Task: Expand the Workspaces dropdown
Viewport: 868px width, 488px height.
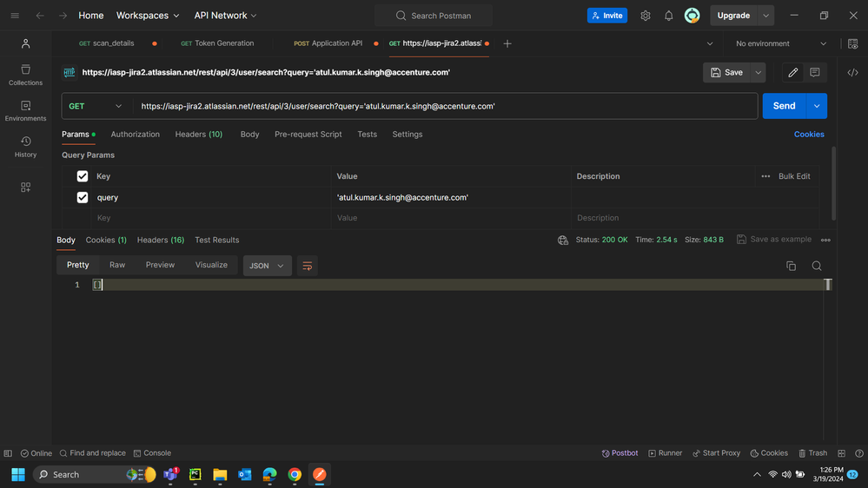Action: pyautogui.click(x=148, y=16)
